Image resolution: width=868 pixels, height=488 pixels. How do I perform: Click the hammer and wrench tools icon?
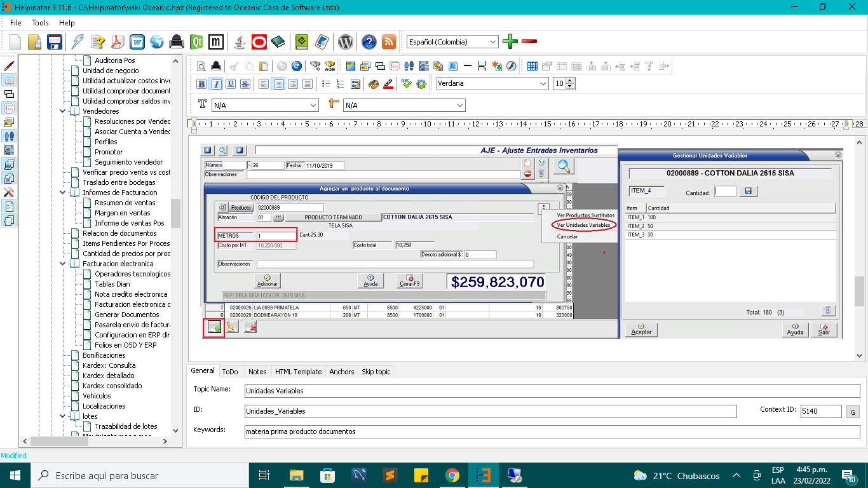point(9,192)
